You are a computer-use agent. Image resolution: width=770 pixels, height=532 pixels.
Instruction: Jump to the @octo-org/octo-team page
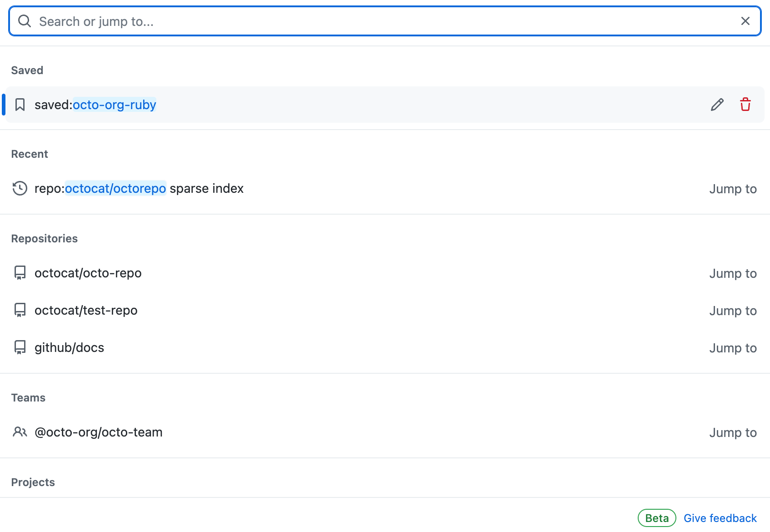point(733,432)
